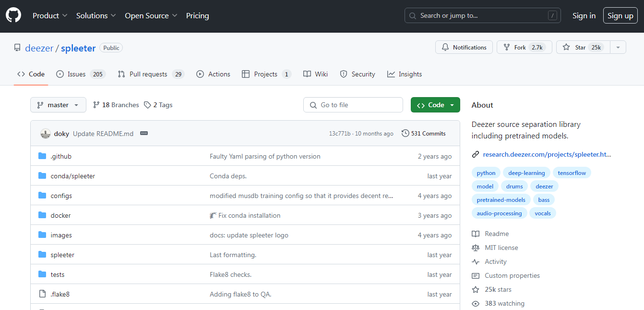Click the configs folder icon
Viewport: 644px width, 310px height.
42,196
